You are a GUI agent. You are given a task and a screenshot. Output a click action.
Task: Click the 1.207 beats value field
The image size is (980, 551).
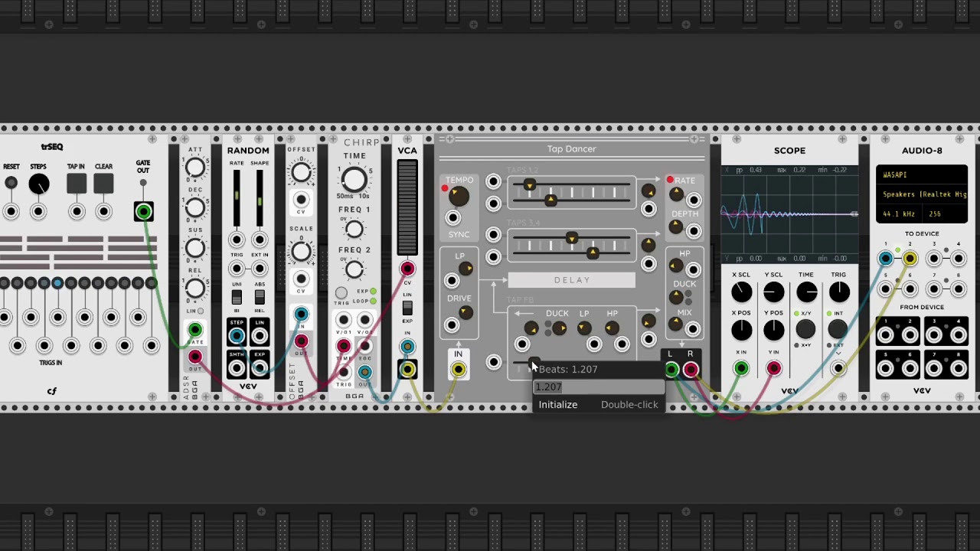598,387
